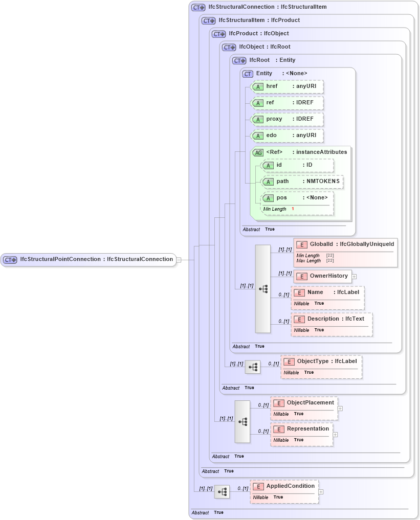This screenshot has width=420, height=520.
Task: Expand the OwnerHistory element details
Action: click(353, 276)
